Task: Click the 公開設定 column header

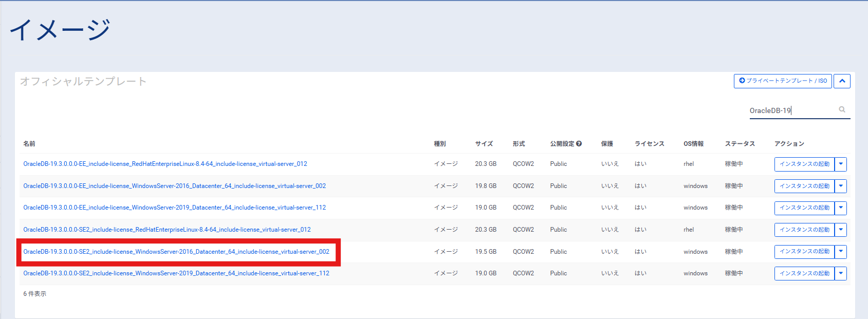Action: (562, 144)
